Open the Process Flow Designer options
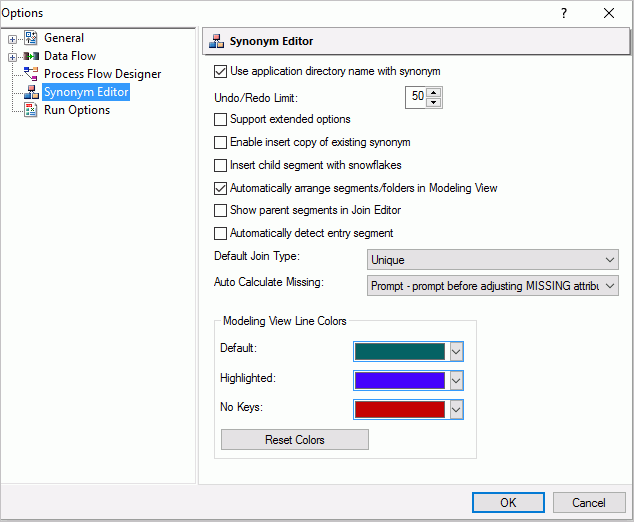This screenshot has width=634, height=522. pyautogui.click(x=102, y=74)
